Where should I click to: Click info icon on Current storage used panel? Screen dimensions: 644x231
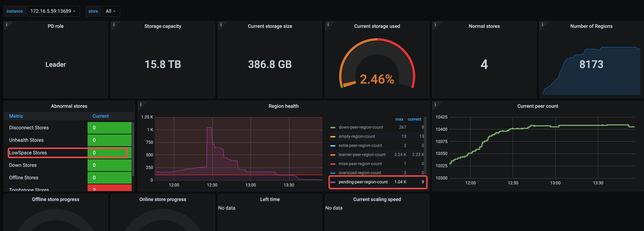point(328,25)
